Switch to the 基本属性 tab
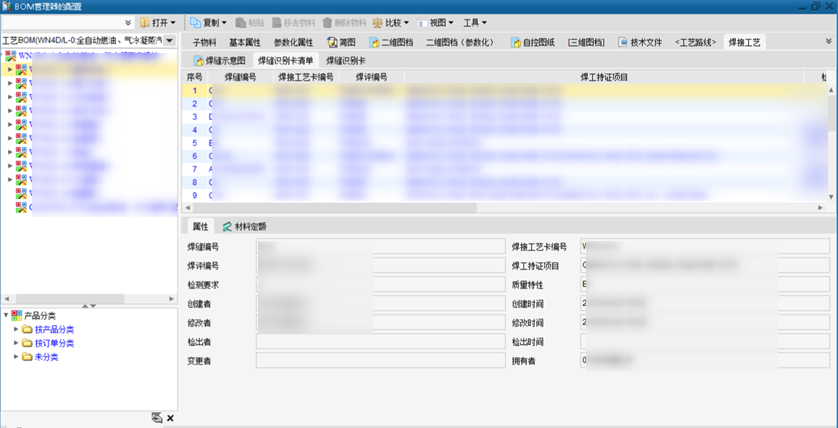 point(245,42)
